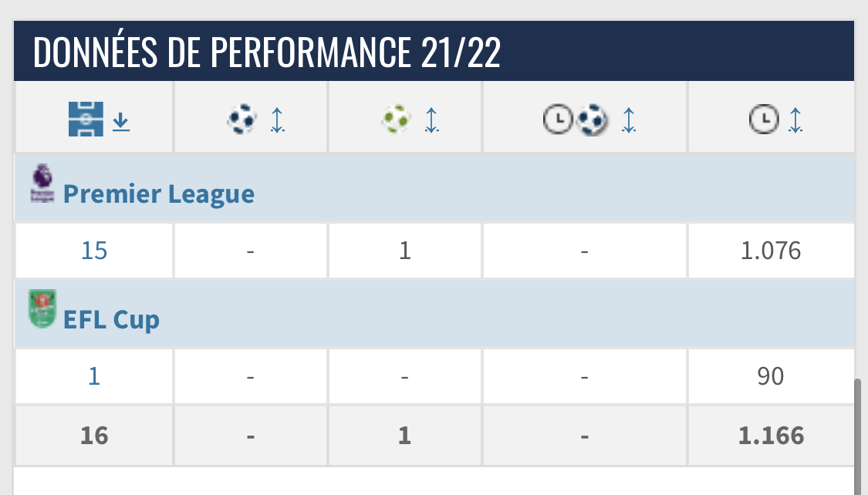Open the 1 EFL Cup appearance link
The width and height of the screenshot is (868, 495).
tap(94, 376)
